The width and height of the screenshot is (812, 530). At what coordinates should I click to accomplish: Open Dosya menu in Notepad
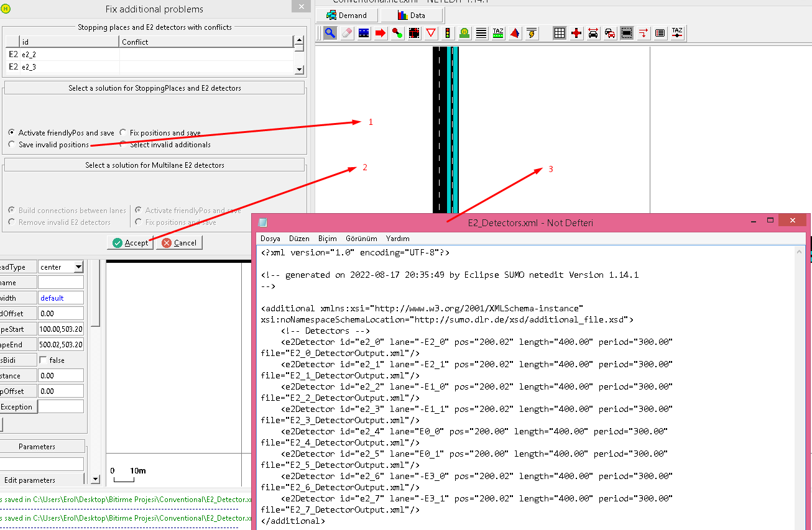pos(270,239)
